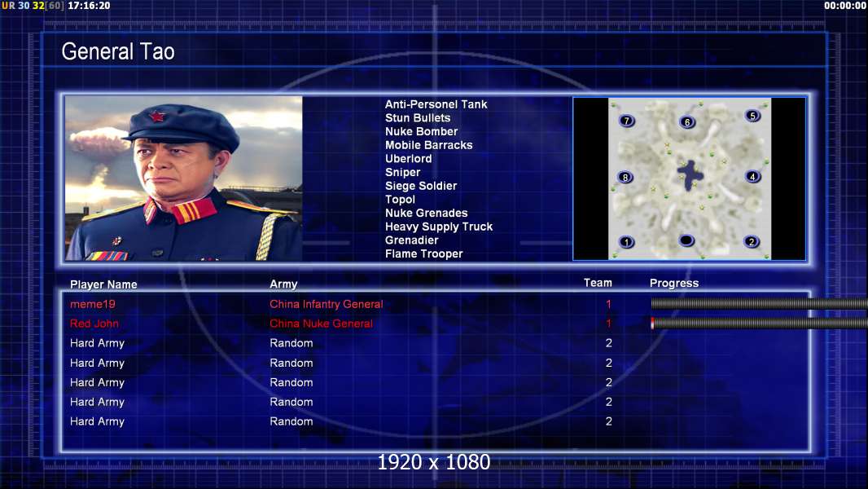Click start position 5 on the minimap

pos(752,116)
